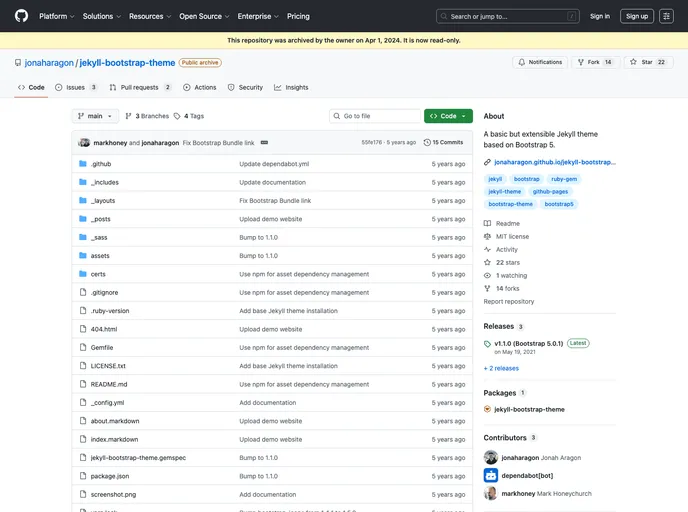The width and height of the screenshot is (688, 512).
Task: Expand the Platform menu in header
Action: 56,16
